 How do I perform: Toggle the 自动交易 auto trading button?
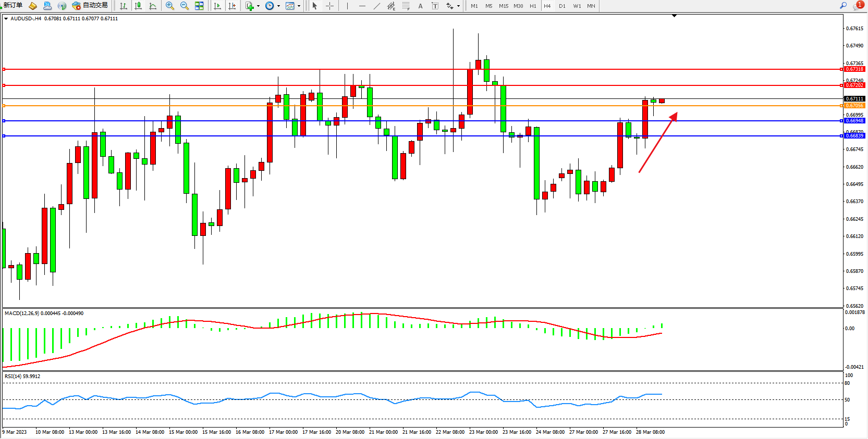90,6
